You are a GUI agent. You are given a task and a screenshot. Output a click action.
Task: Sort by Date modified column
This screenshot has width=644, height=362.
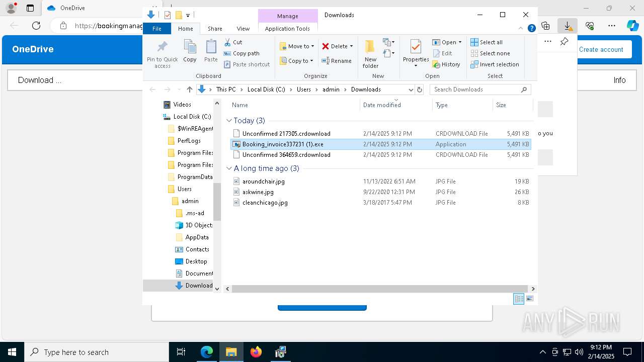(x=396, y=105)
